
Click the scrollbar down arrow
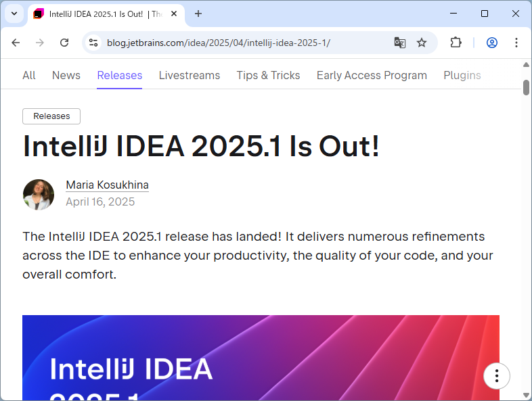526,395
